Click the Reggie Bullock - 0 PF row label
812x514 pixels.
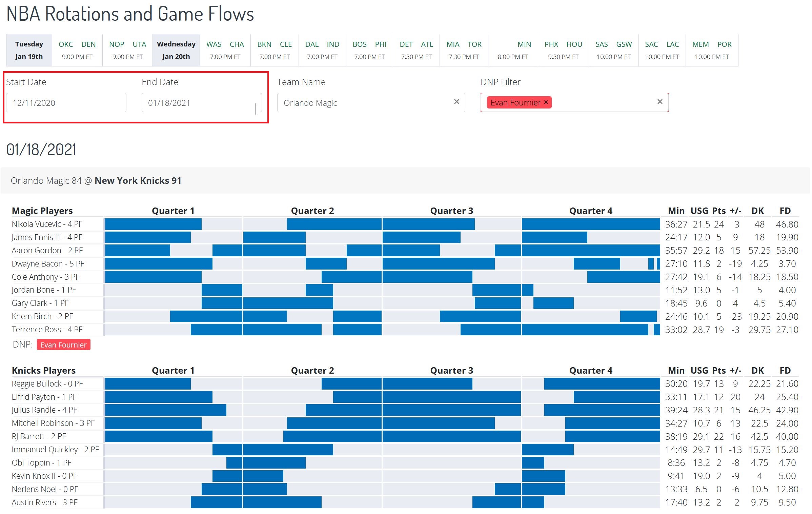[47, 384]
